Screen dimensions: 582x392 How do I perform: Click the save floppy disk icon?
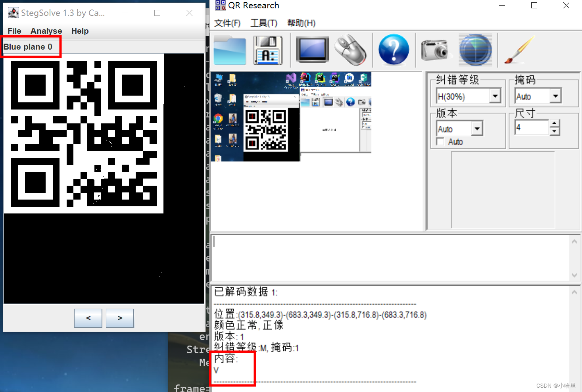click(268, 50)
